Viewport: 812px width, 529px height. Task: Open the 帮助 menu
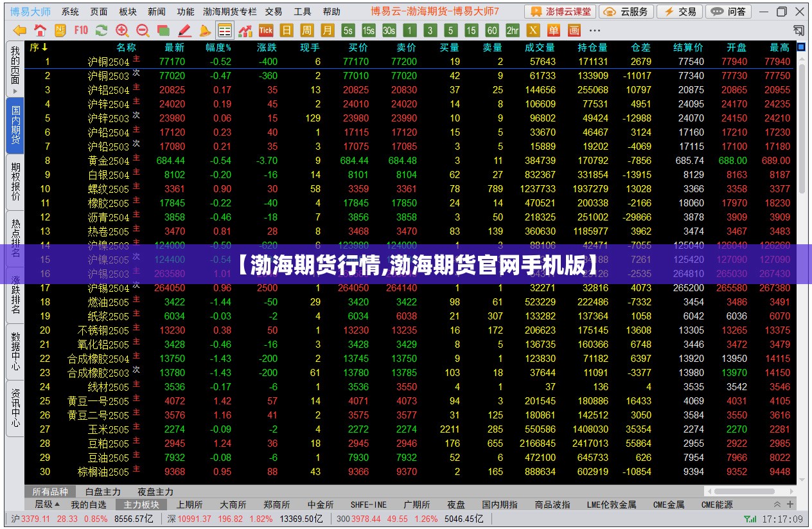[x=331, y=12]
